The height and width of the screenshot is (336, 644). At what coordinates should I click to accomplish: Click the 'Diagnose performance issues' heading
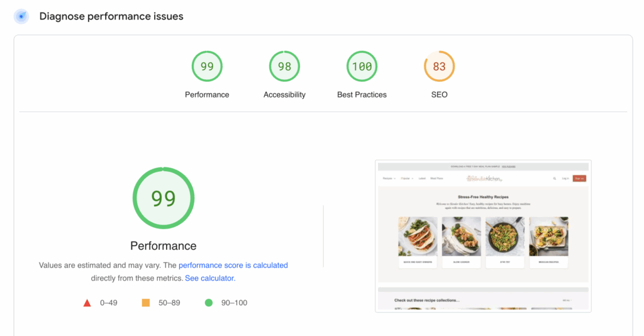[x=111, y=16]
